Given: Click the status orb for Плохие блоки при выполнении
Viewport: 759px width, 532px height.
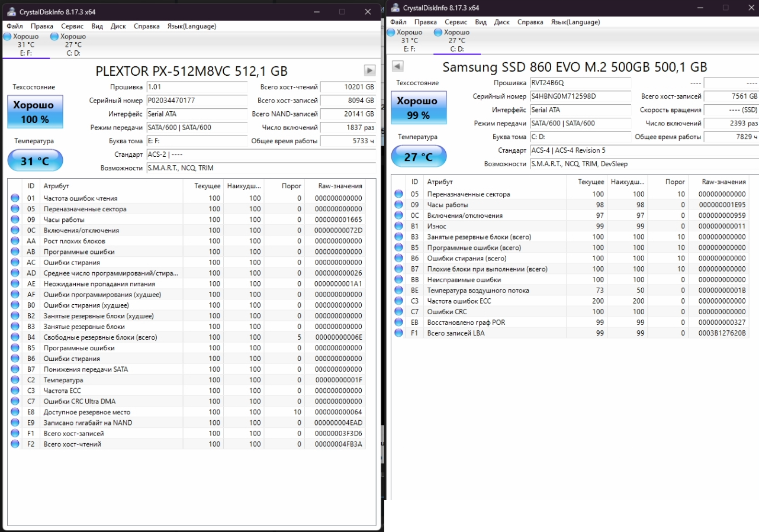Looking at the screenshot, I should tap(399, 269).
